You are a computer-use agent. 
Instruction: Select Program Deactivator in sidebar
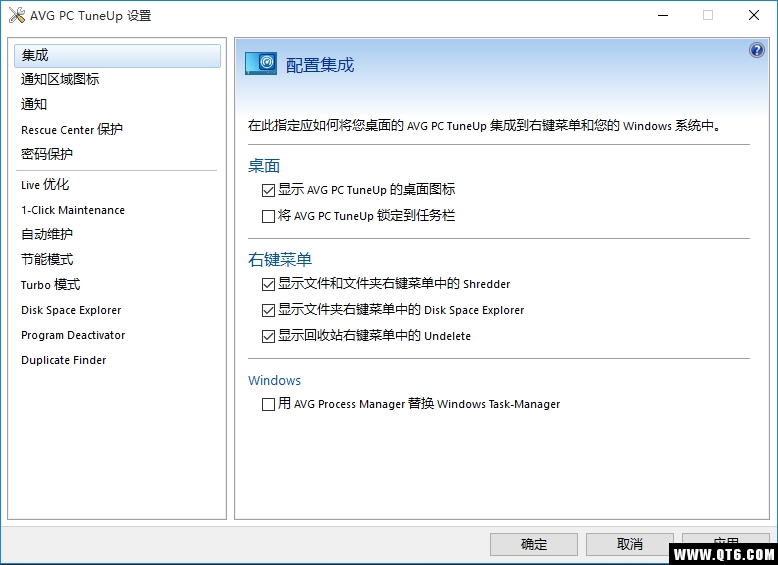(x=73, y=335)
